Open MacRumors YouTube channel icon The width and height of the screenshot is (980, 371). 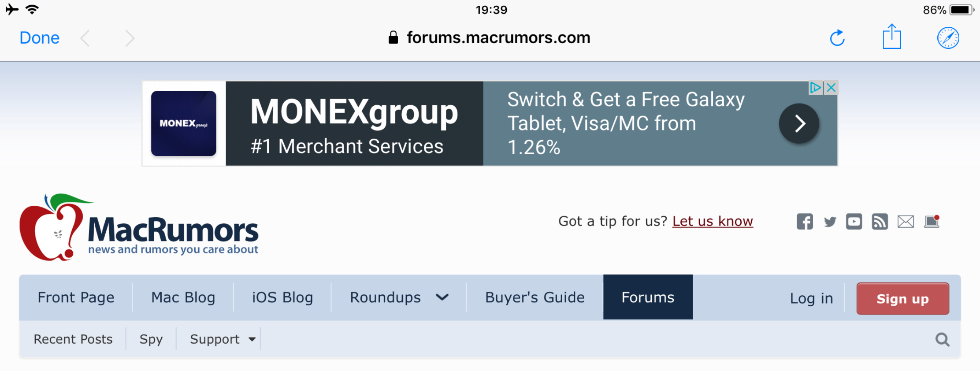coord(854,222)
